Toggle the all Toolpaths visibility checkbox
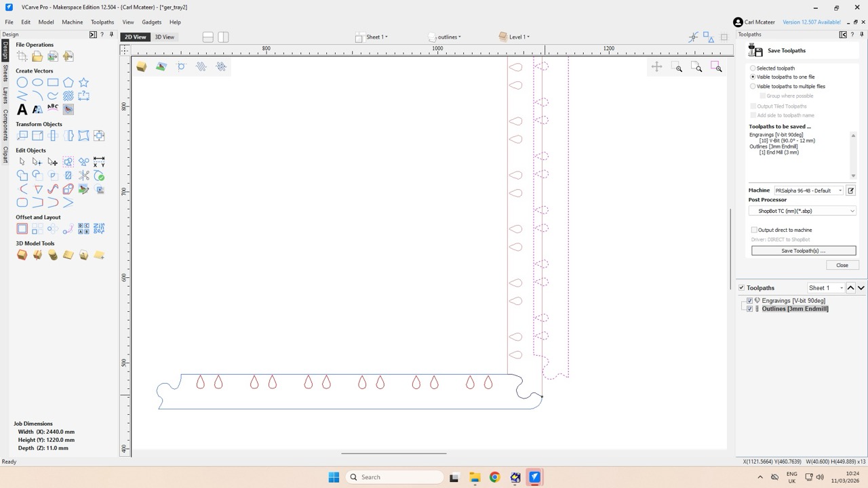The height and width of the screenshot is (488, 868). [x=741, y=288]
